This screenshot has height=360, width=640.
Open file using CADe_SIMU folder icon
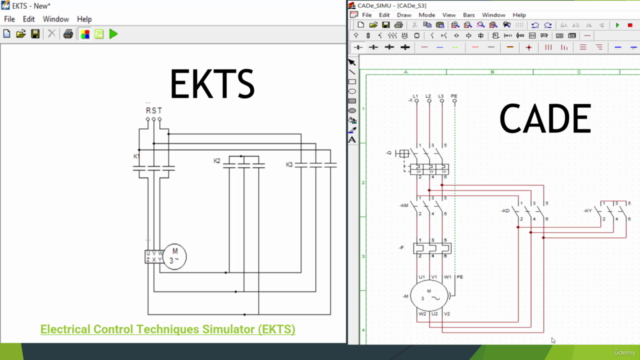373,25
